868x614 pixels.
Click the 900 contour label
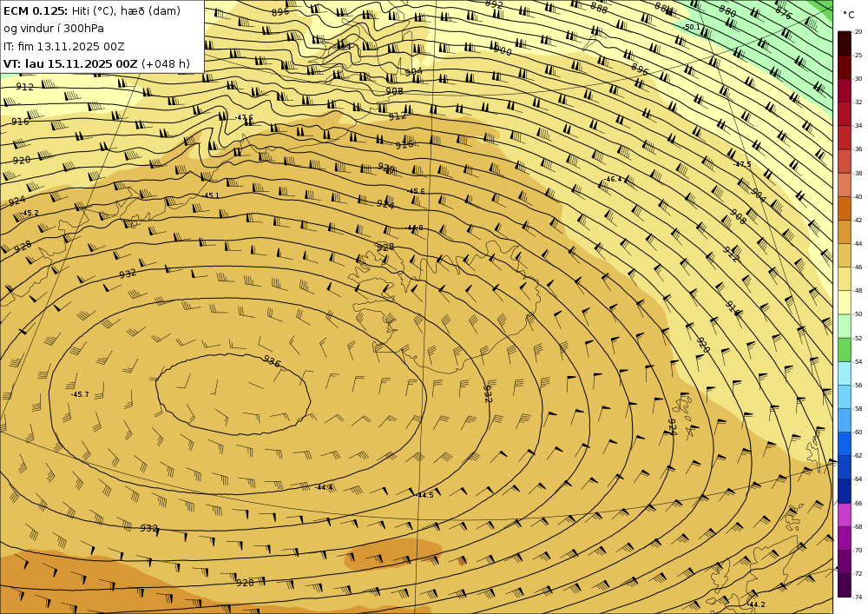tap(503, 51)
